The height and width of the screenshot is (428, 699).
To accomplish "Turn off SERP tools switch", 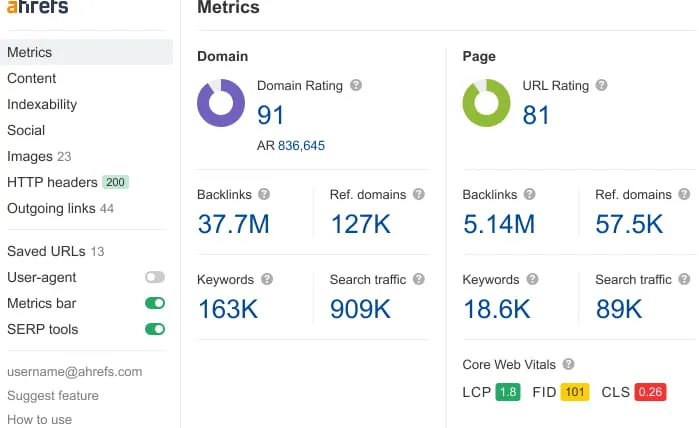I will [155, 329].
